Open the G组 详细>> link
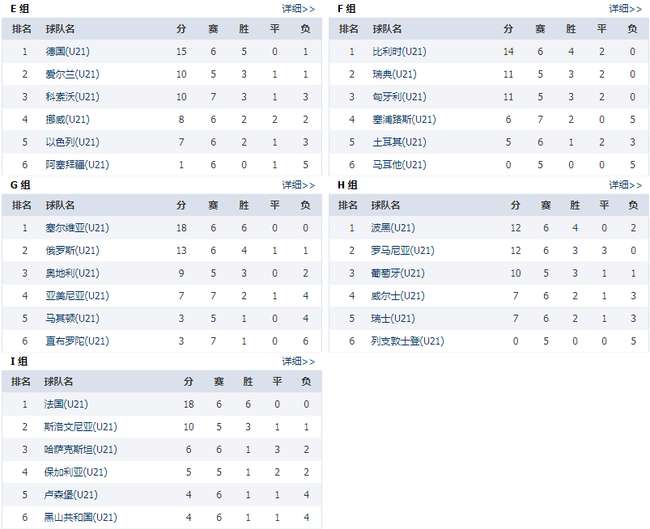This screenshot has height=529, width=650. [298, 185]
